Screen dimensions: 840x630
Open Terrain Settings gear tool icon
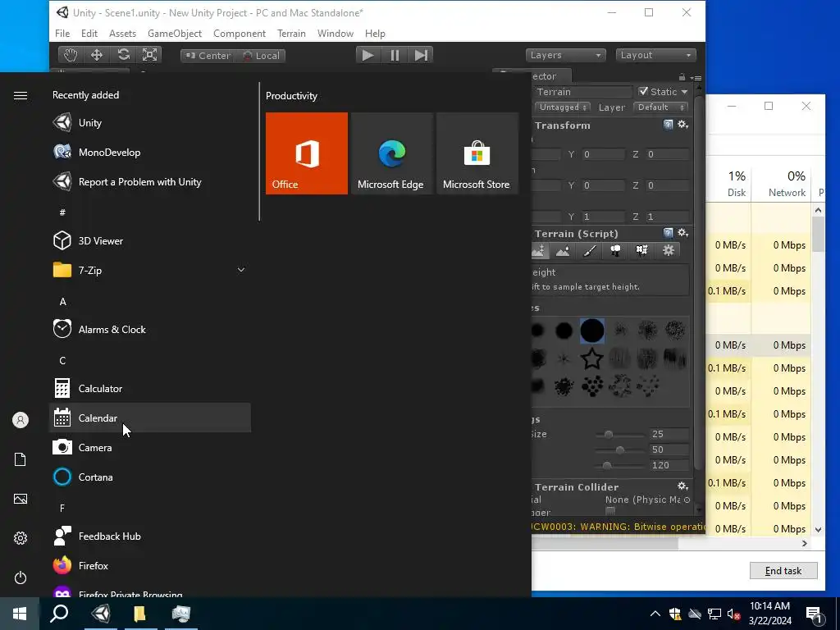(668, 251)
